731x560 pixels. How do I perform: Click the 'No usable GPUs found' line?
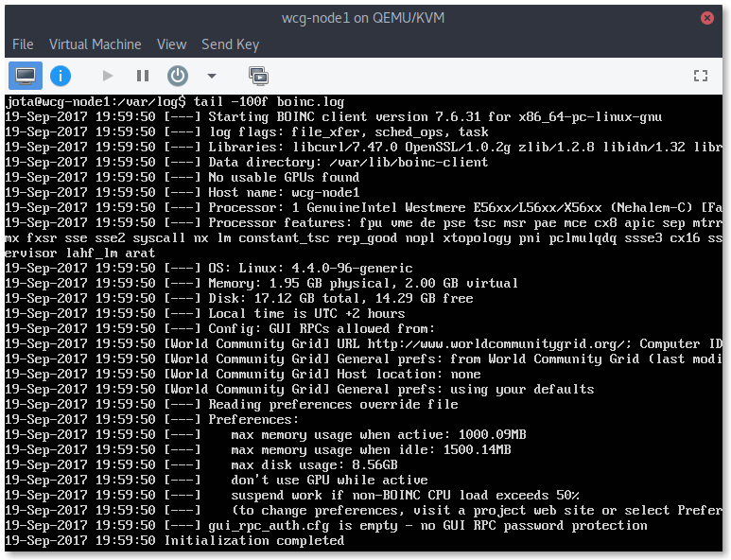pyautogui.click(x=183, y=177)
